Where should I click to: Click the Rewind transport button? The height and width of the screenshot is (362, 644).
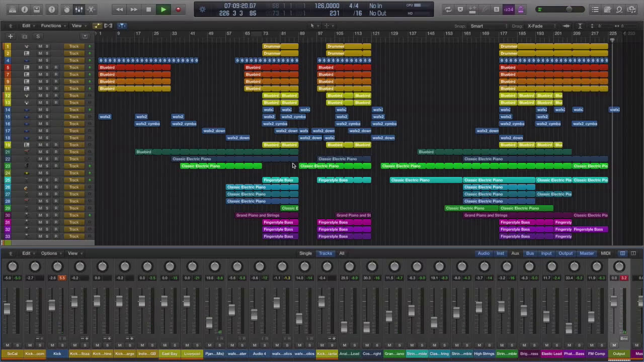(119, 9)
